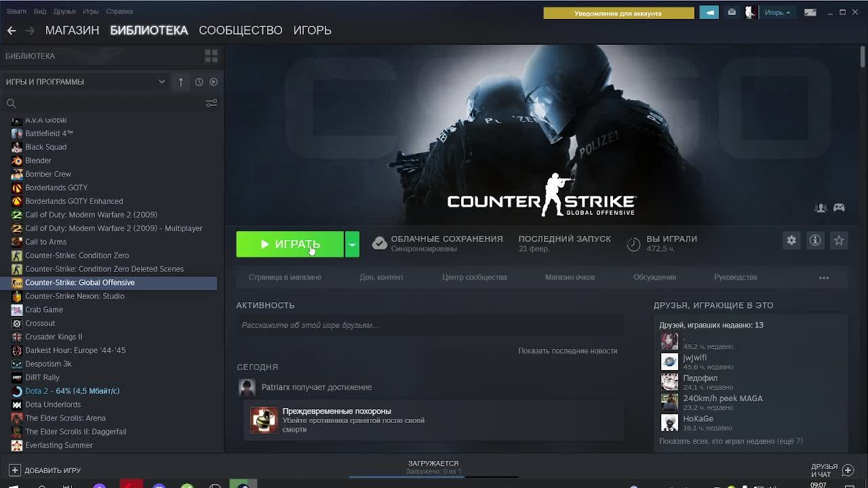Click Patriarx avatar in activity feed
This screenshot has width=868, height=488.
tap(247, 387)
